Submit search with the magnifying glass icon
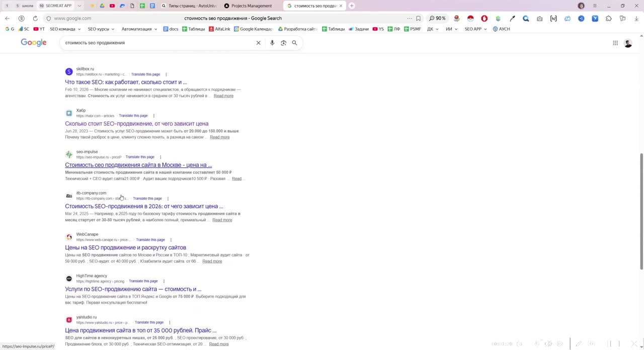644x350 pixels. (294, 43)
